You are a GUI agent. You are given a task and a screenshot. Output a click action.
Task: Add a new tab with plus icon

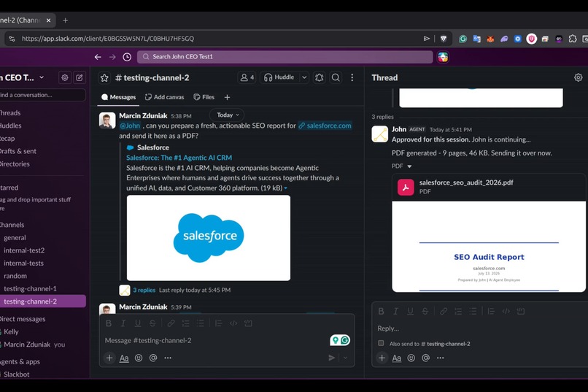click(x=227, y=97)
